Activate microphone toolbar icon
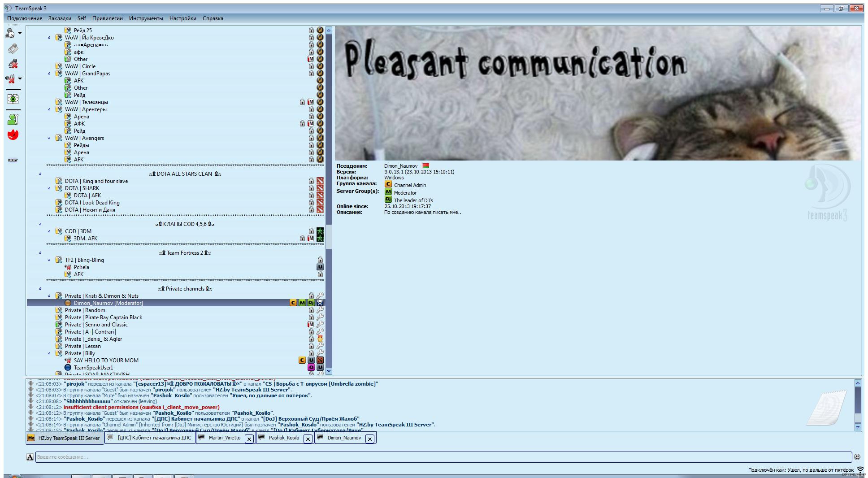This screenshot has width=868, height=478. (x=13, y=48)
